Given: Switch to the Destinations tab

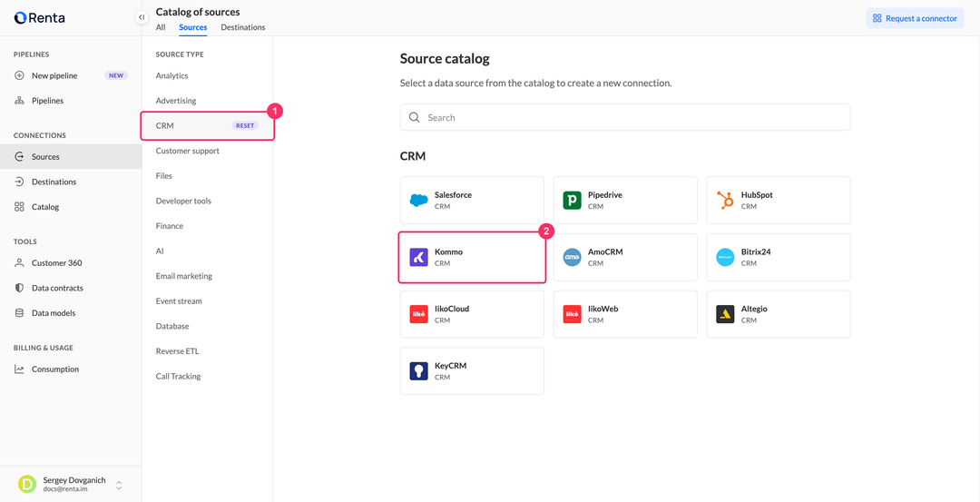Looking at the screenshot, I should 243,27.
